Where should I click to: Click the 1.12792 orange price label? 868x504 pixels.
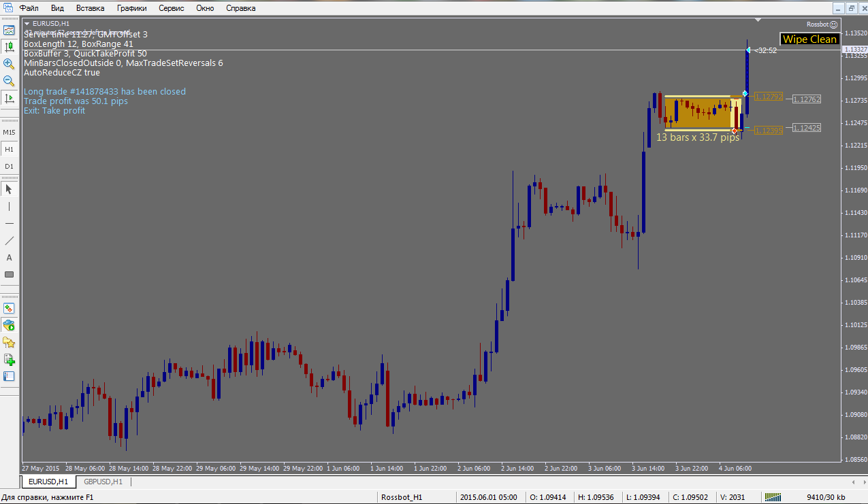769,97
